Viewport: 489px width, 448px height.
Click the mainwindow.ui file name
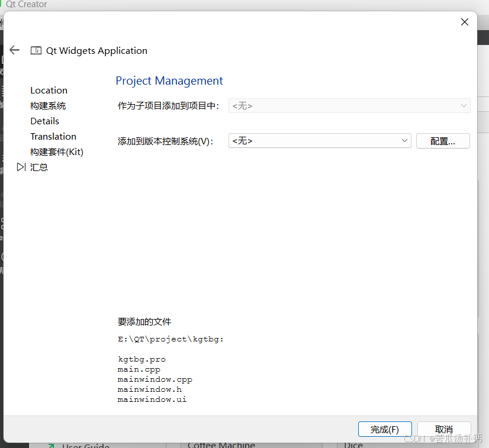click(152, 399)
